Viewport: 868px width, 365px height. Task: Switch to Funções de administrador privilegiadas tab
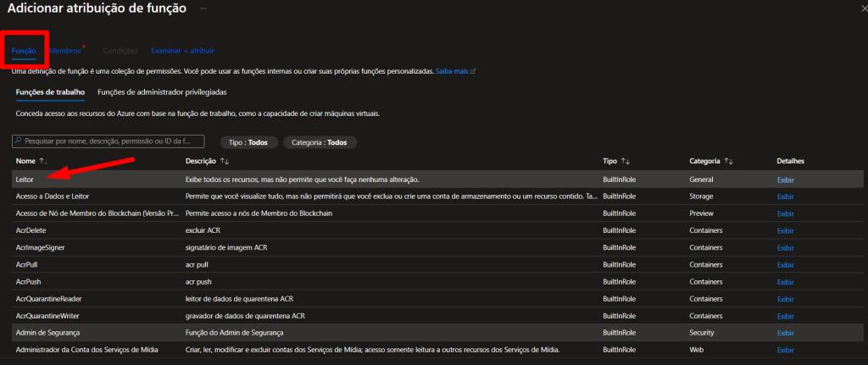[162, 91]
